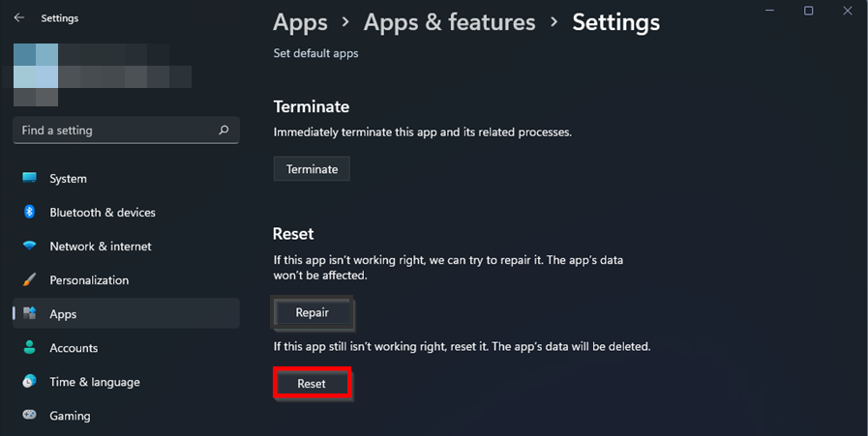
Task: Click the Gaming controller icon
Action: tap(30, 416)
